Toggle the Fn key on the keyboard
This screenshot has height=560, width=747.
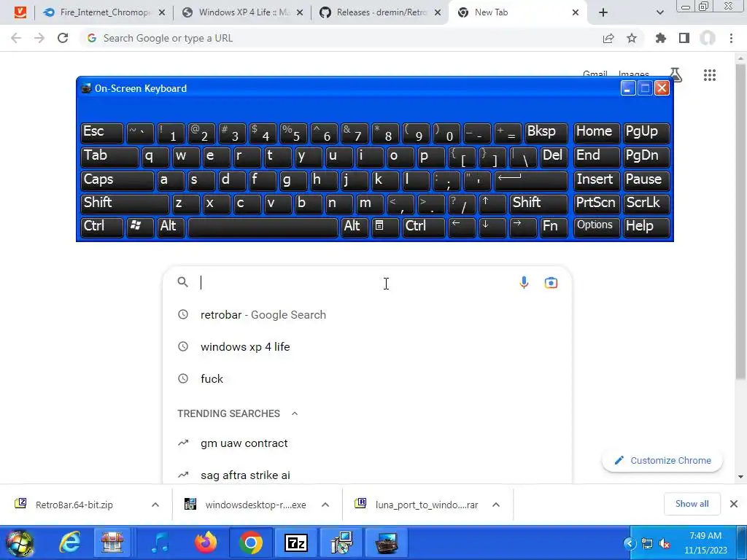[554, 227]
